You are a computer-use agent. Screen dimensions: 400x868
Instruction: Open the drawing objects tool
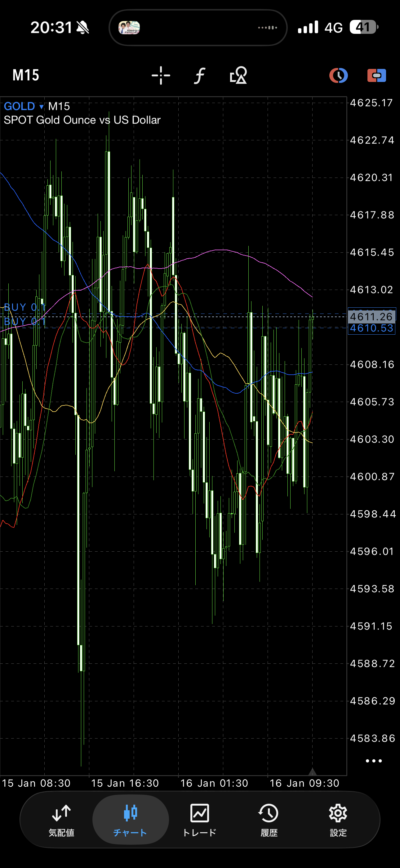pos(238,75)
